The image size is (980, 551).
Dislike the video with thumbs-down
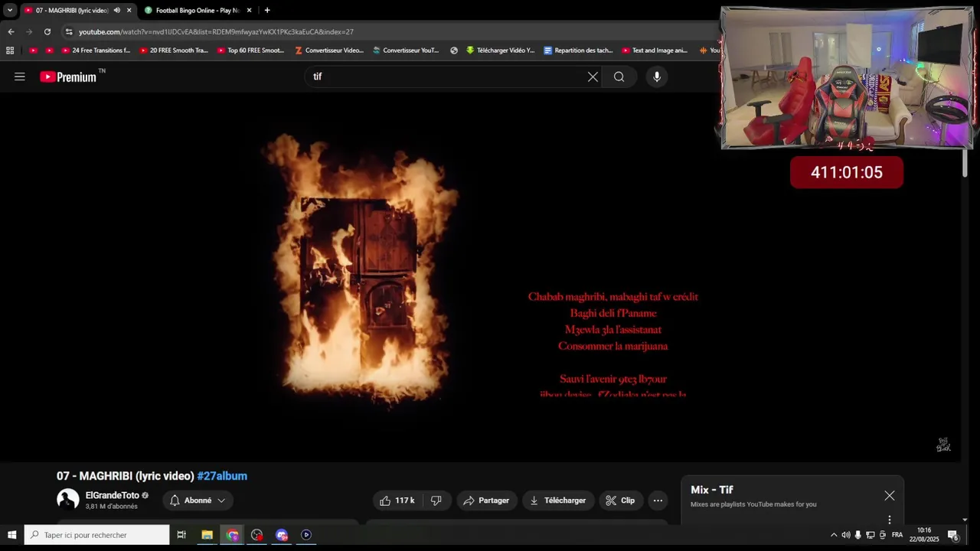(436, 500)
